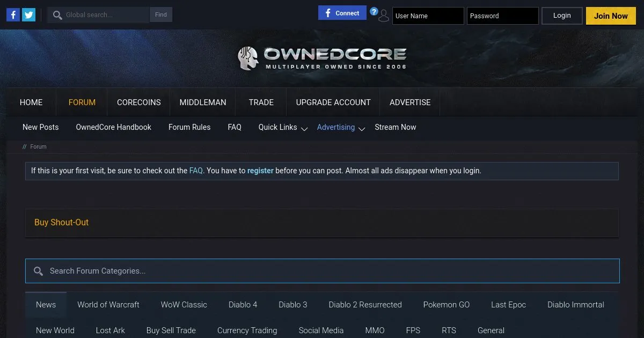Click the OwnedCore logo
The width and height of the screenshot is (644, 338).
pos(322,58)
